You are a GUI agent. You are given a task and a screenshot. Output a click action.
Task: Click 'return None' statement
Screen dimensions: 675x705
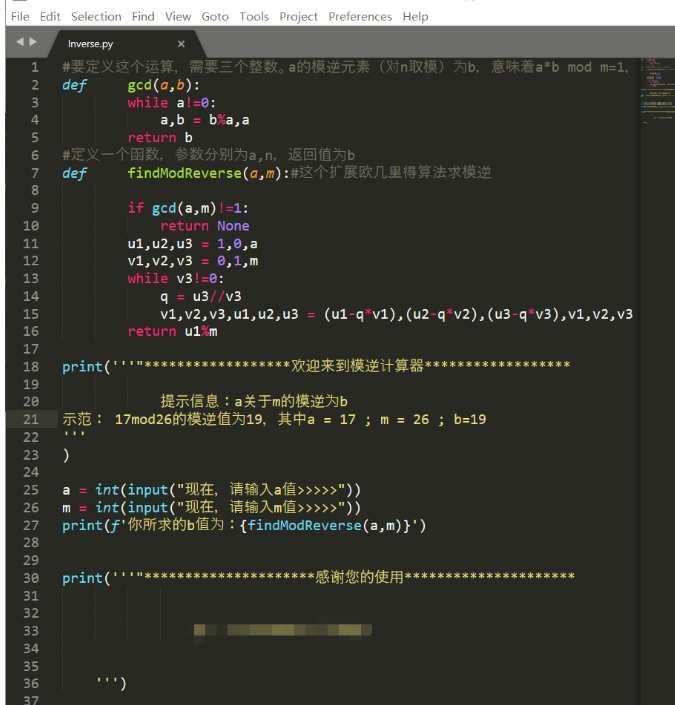tap(205, 226)
